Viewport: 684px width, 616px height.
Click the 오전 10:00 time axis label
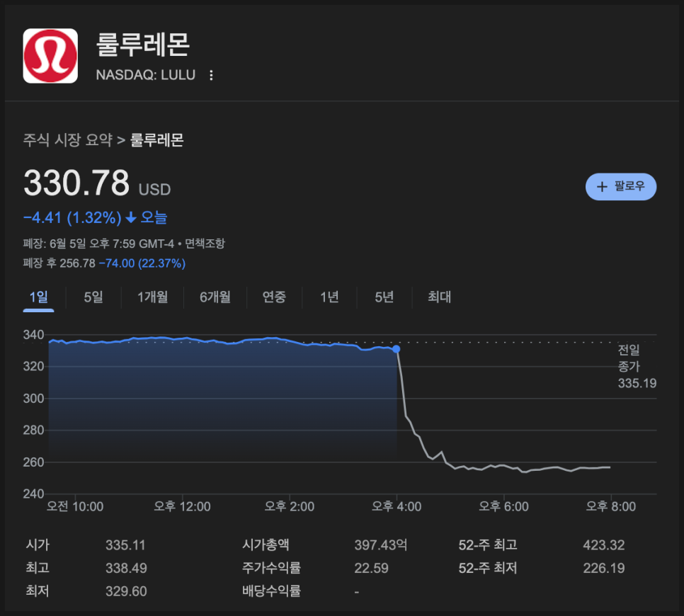75,506
